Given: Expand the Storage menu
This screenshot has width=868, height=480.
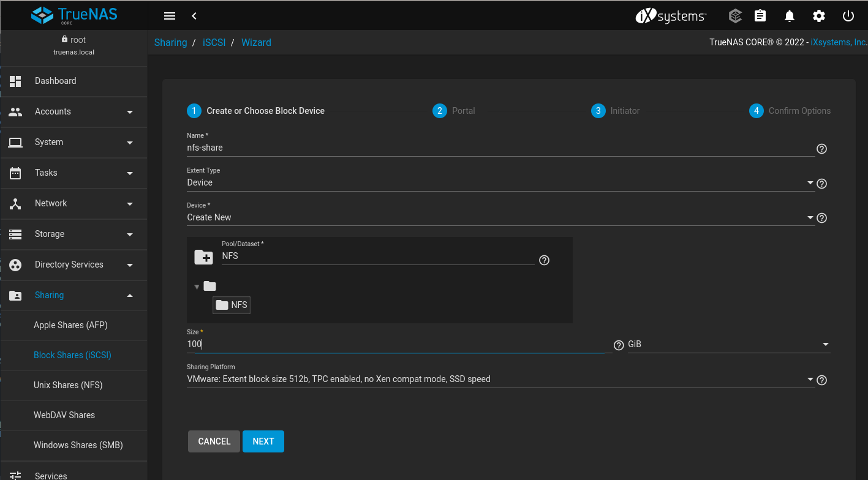Looking at the screenshot, I should pyautogui.click(x=74, y=234).
